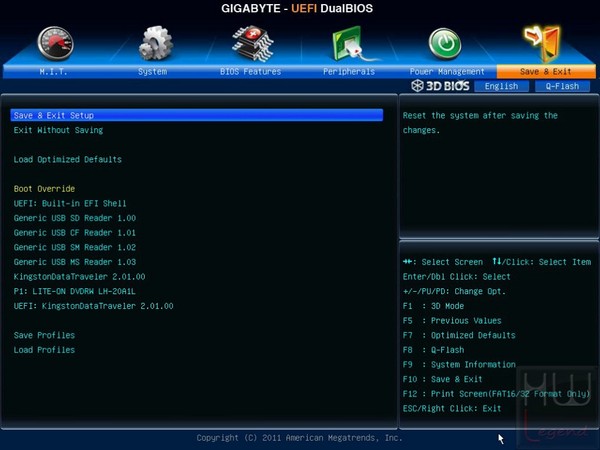600x450 pixels.
Task: Click the ESC/Right Click: Exit hint
Action: click(452, 409)
